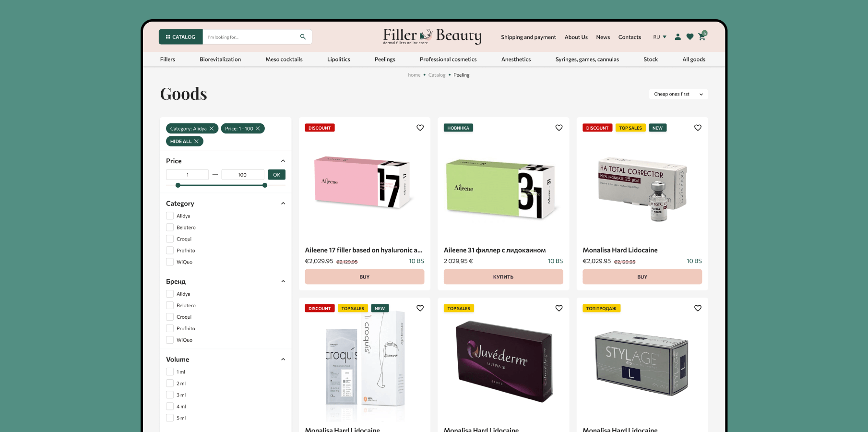Image resolution: width=868 pixels, height=432 pixels.
Task: Open the CATALOG button
Action: click(x=180, y=37)
